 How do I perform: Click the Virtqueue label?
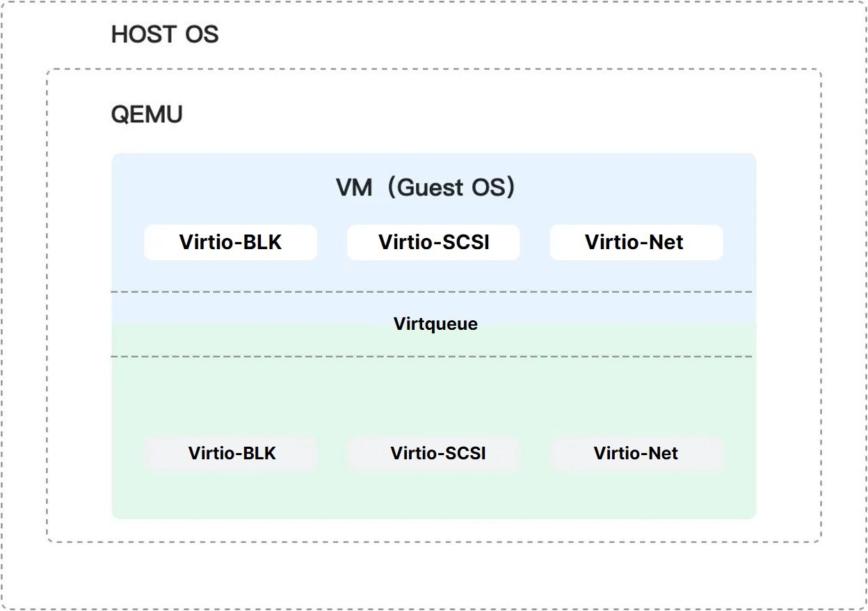pos(435,324)
